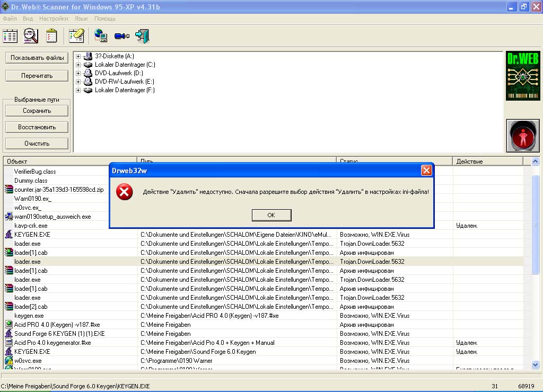Click the icon of Acid PRO 4.0 (Keygen) -v187.#xe

[x=8, y=325]
